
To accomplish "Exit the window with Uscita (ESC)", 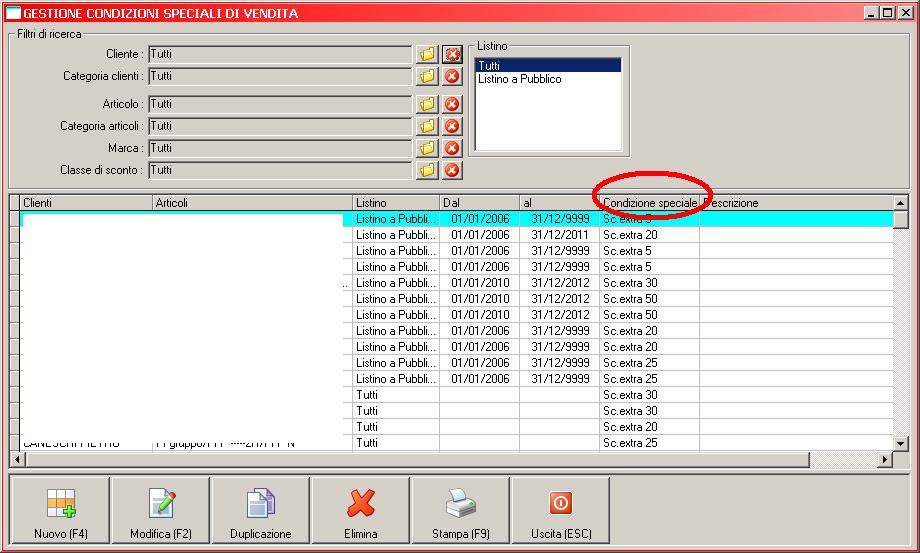I will 561,510.
